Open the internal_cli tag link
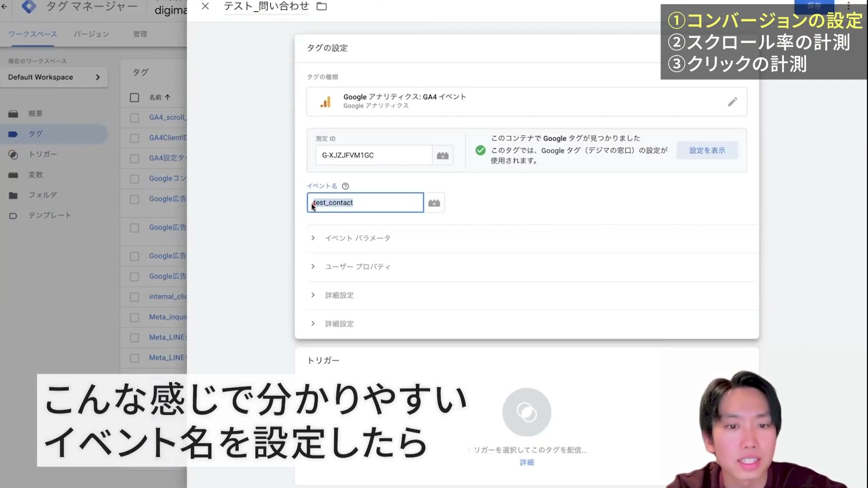This screenshot has width=868, height=488. [x=168, y=296]
